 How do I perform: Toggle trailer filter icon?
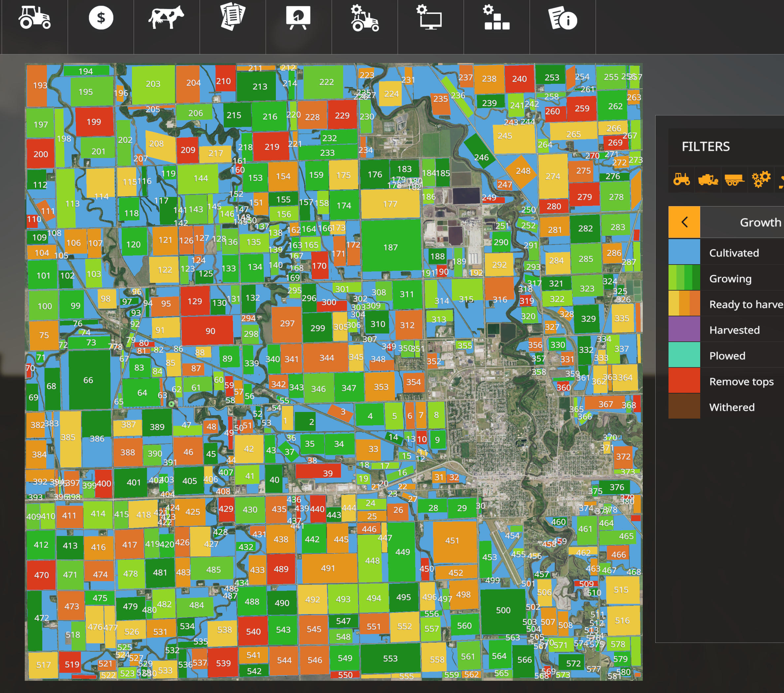coord(735,179)
